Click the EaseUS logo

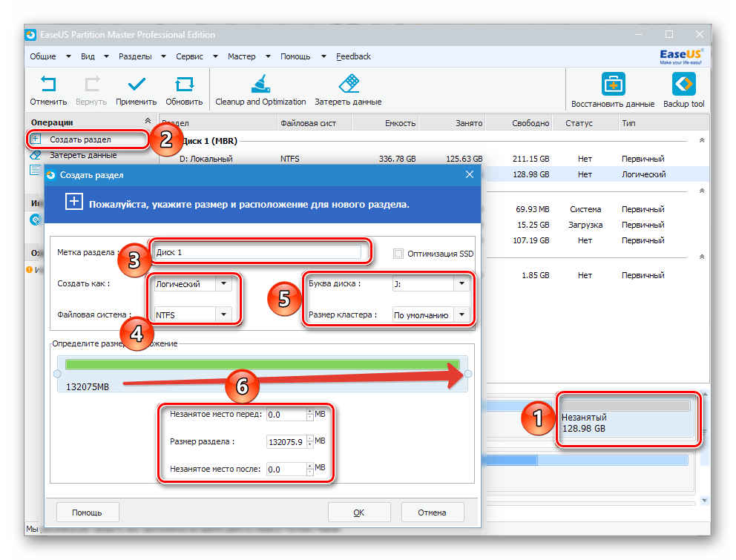[680, 56]
